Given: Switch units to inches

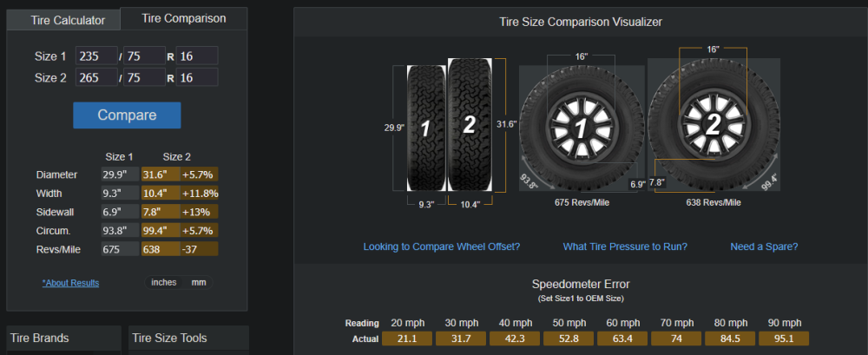Looking at the screenshot, I should 163,282.
